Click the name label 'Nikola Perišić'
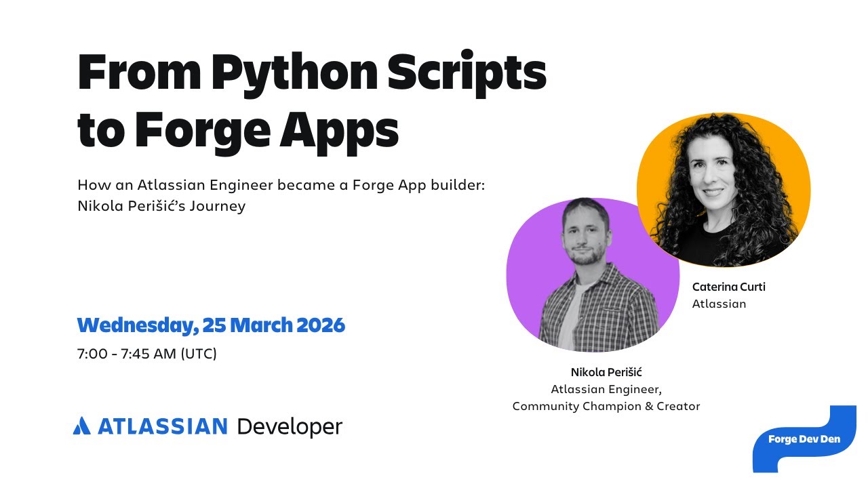Viewport: 868px width, 488px height. [x=606, y=372]
